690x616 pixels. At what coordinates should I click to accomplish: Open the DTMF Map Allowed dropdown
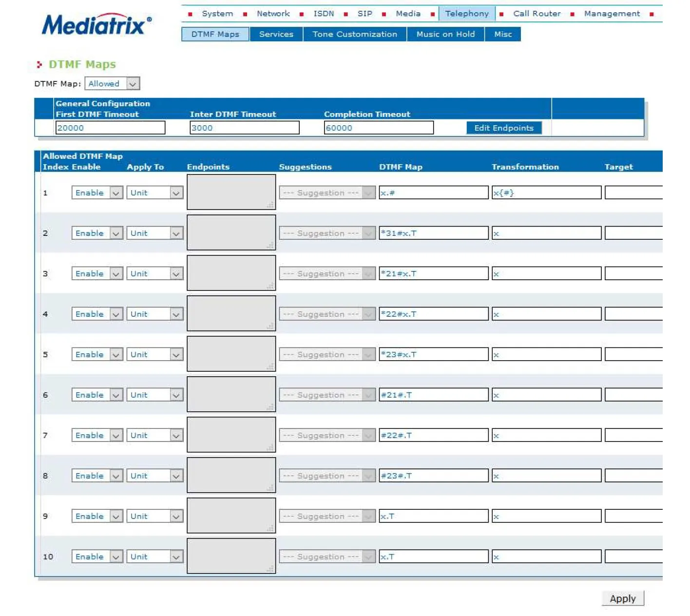pyautogui.click(x=112, y=84)
